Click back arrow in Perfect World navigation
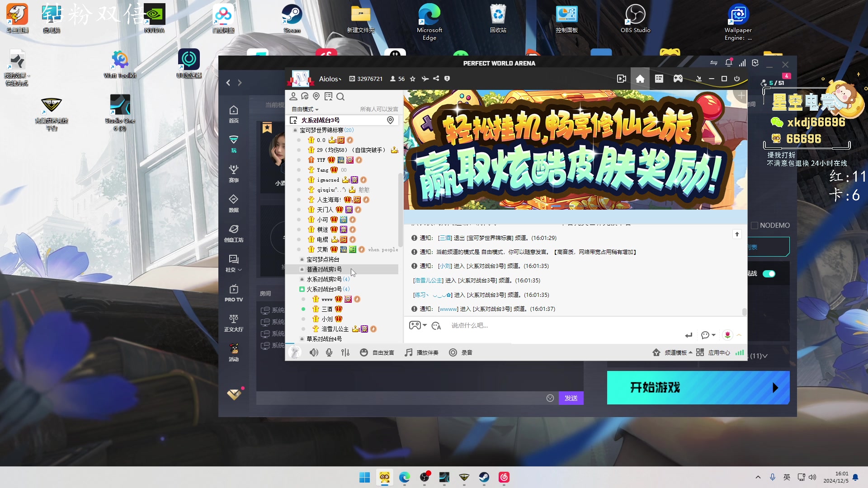 [228, 83]
